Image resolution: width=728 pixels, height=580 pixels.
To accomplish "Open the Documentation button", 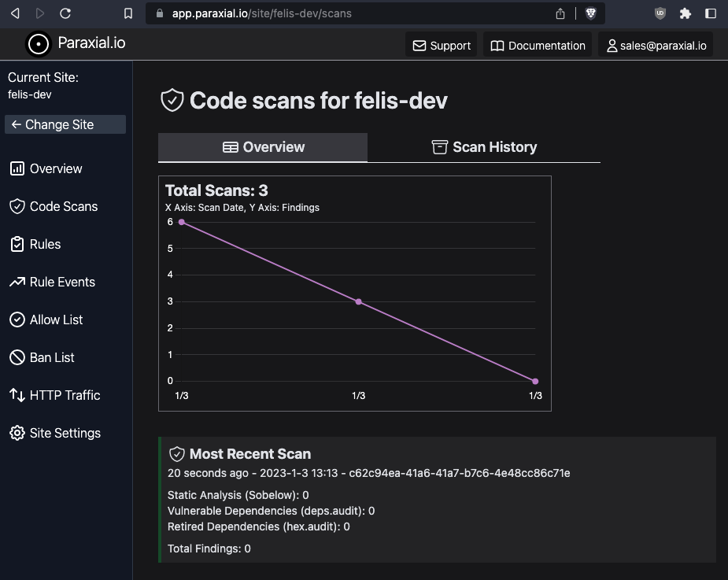I will tap(538, 45).
